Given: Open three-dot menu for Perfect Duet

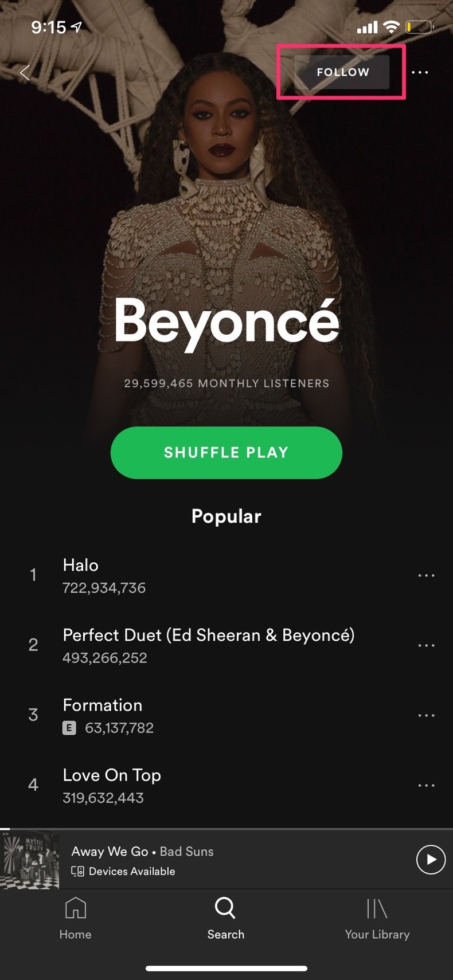Looking at the screenshot, I should tap(427, 645).
